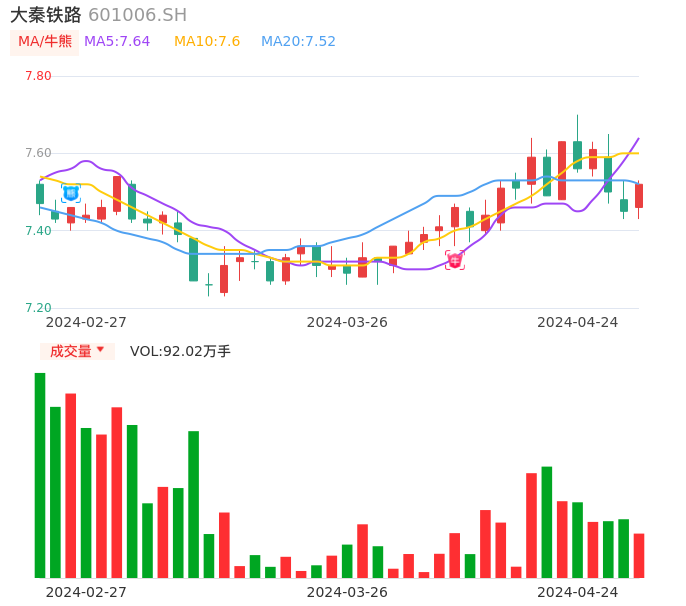Click the MA5:7.64 legend label
This screenshot has width=686, height=606.
117,42
